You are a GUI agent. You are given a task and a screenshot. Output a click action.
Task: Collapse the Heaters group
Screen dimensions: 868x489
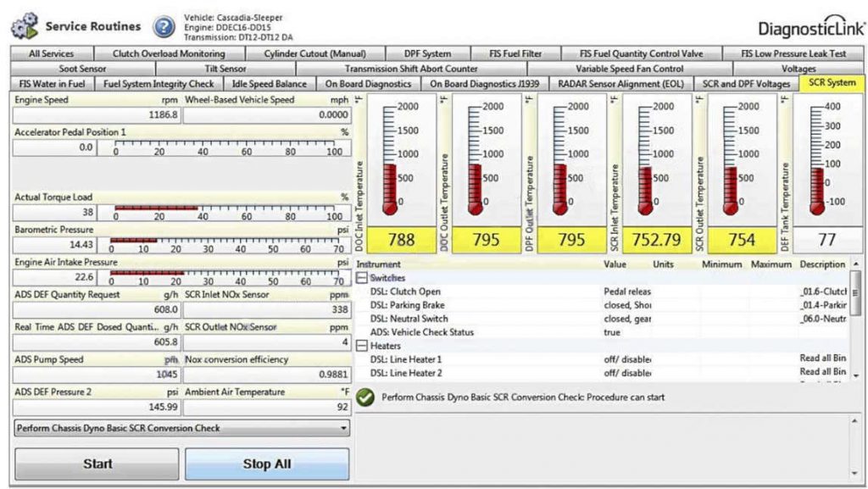361,345
